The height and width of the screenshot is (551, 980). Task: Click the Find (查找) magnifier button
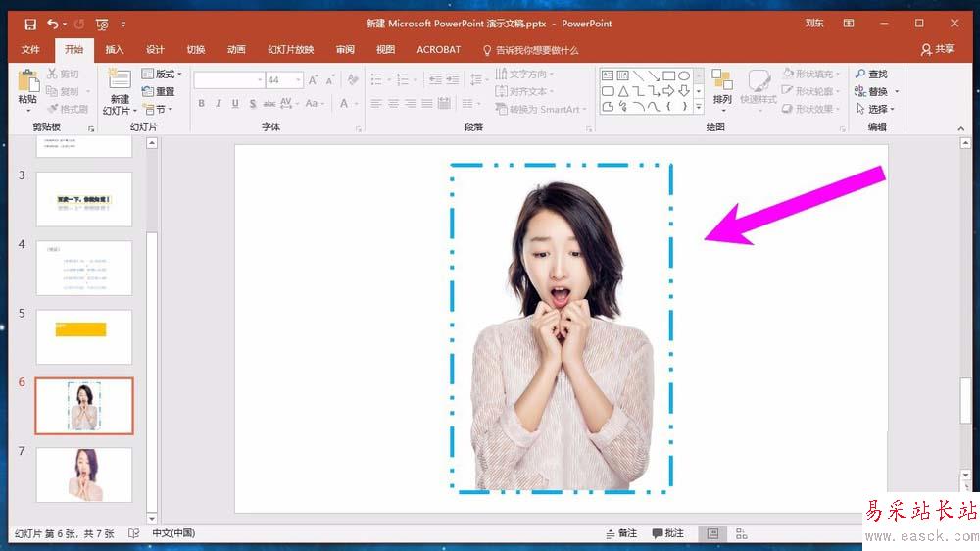tap(870, 75)
